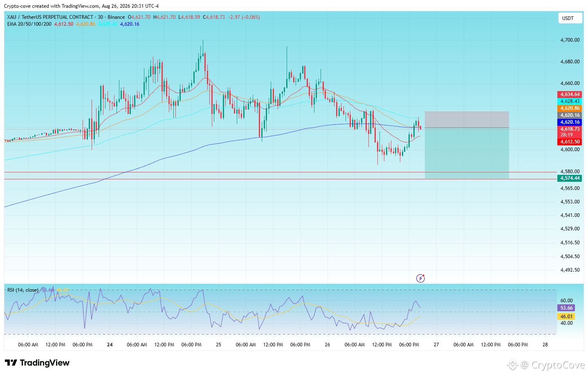Click red 4,612.50 value in the EMA legend
This screenshot has width=588, height=375.
click(64, 24)
